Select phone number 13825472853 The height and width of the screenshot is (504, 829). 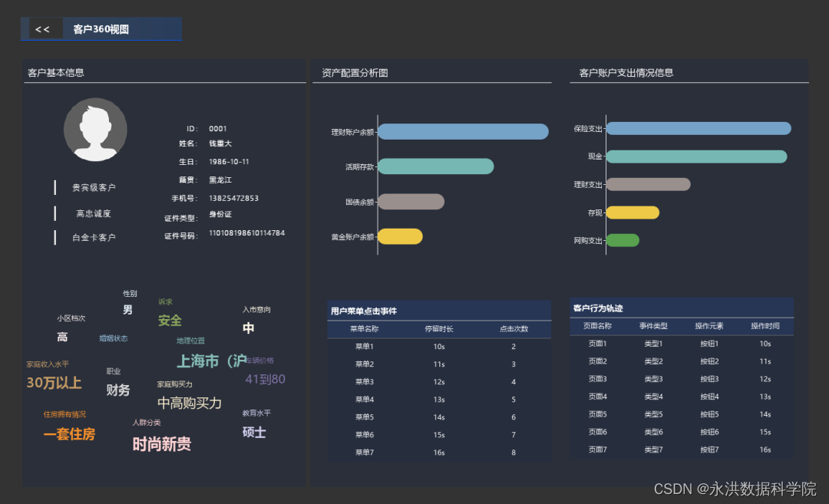tap(233, 198)
